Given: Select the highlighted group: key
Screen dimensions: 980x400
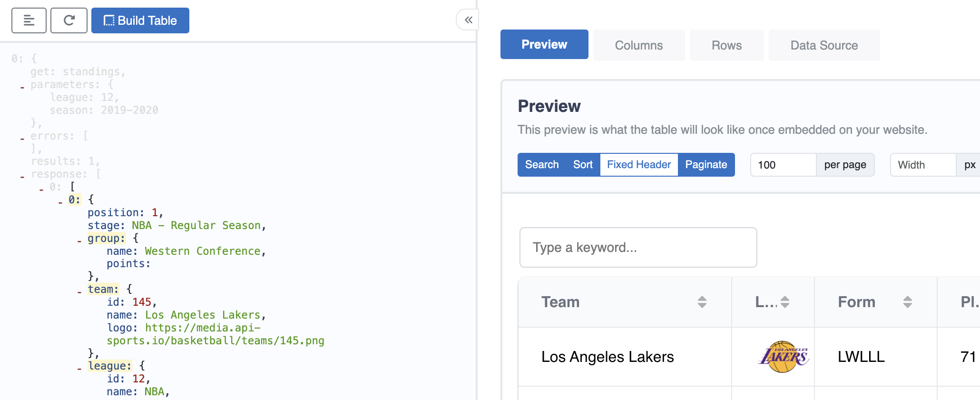Looking at the screenshot, I should 107,238.
